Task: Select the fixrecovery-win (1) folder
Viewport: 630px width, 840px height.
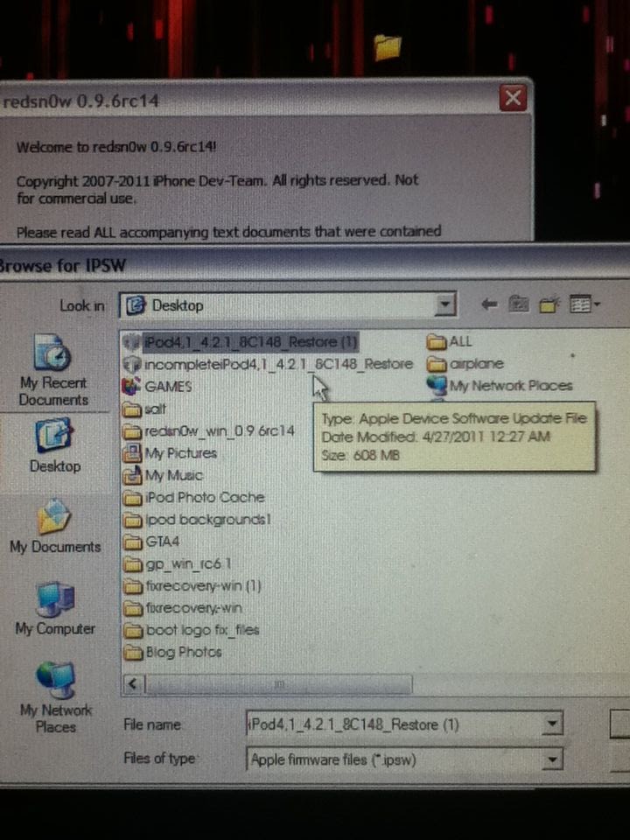Action: point(192,586)
